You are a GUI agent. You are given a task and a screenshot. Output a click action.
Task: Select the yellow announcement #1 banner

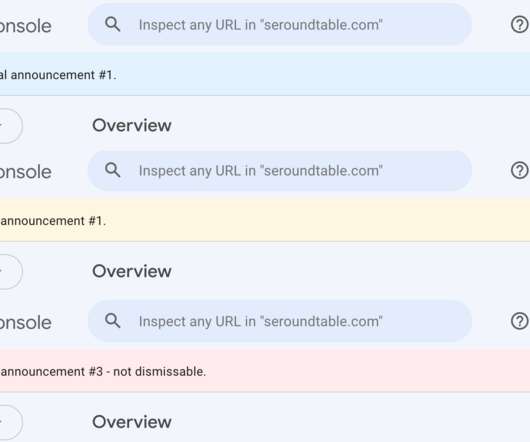coord(265,220)
